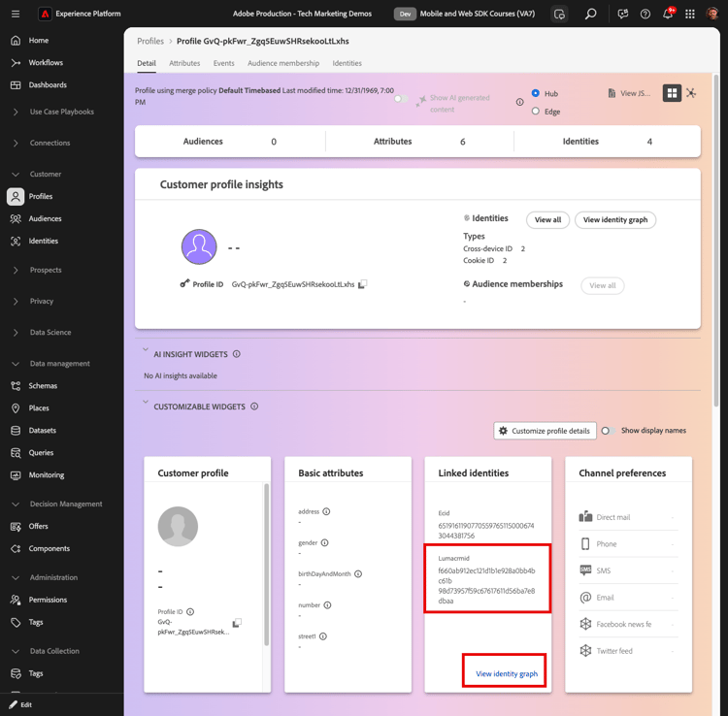Open Offers in sidebar
The height and width of the screenshot is (716, 728).
pyautogui.click(x=38, y=526)
